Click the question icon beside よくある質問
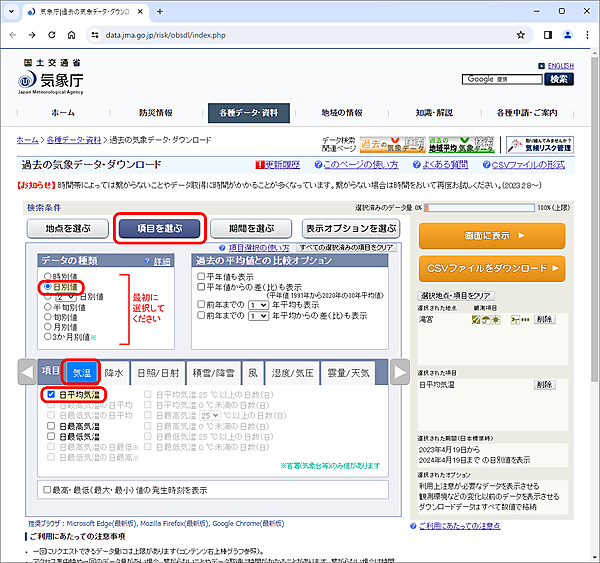 (416, 165)
